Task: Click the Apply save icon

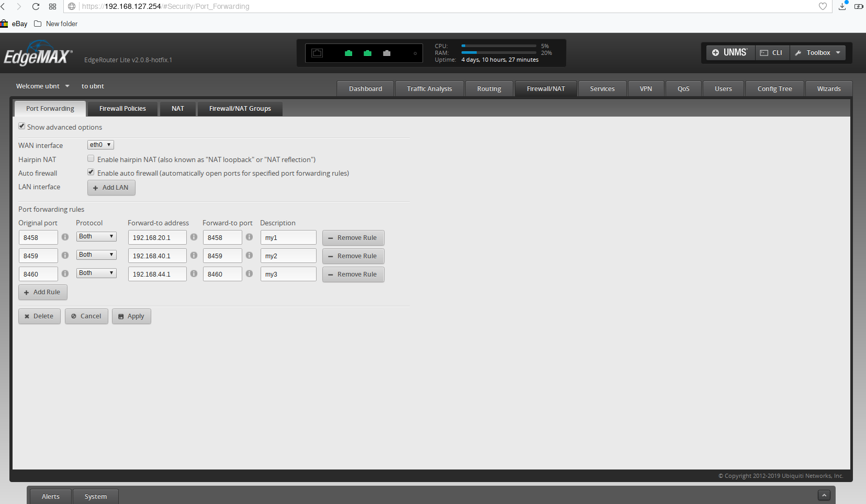Action: click(121, 316)
